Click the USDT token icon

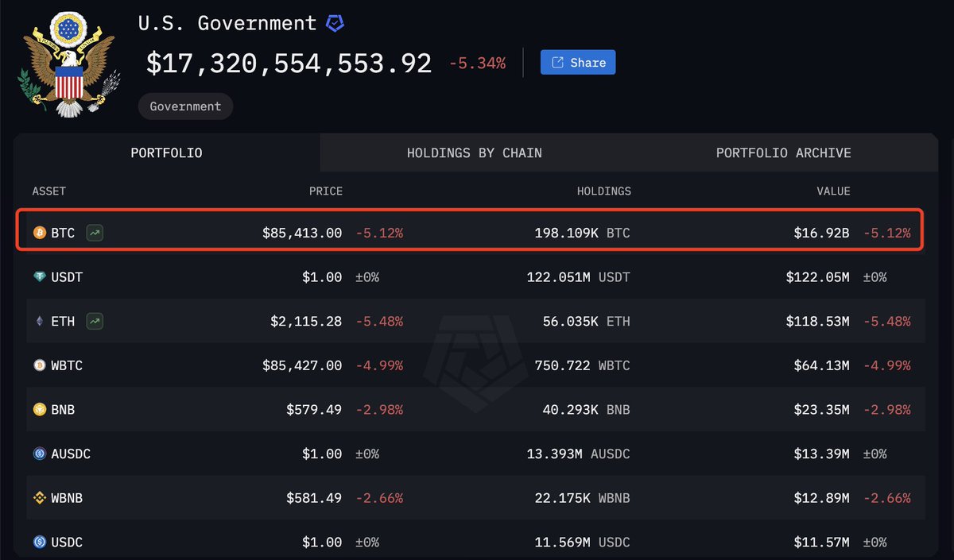tap(40, 277)
